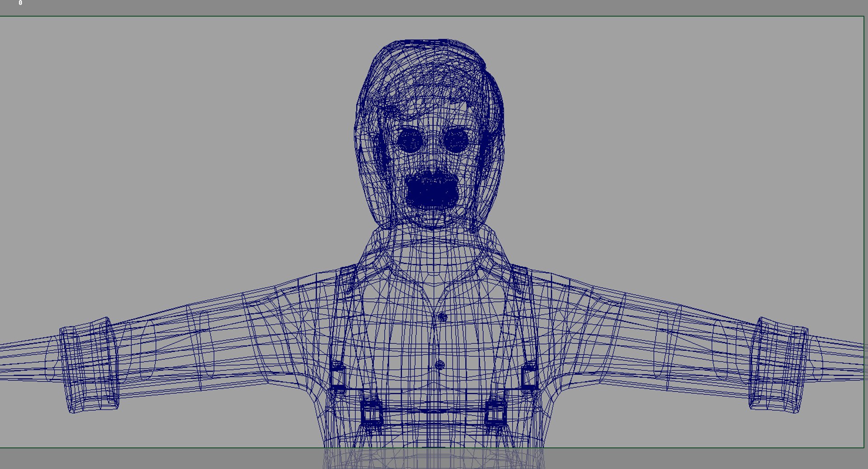The image size is (868, 469).
Task: Select the rolled sleeve cuff on the left arm
Action: [90, 365]
